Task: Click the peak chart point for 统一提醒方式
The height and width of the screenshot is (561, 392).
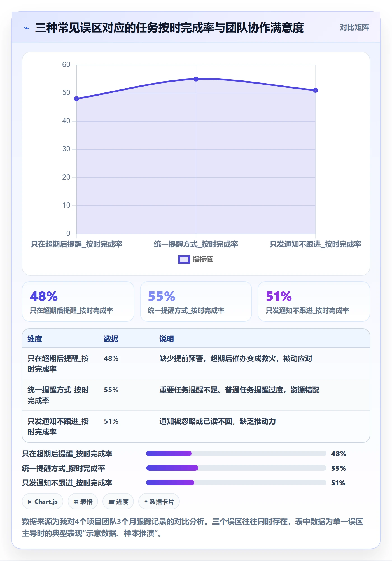Action: pyautogui.click(x=196, y=79)
